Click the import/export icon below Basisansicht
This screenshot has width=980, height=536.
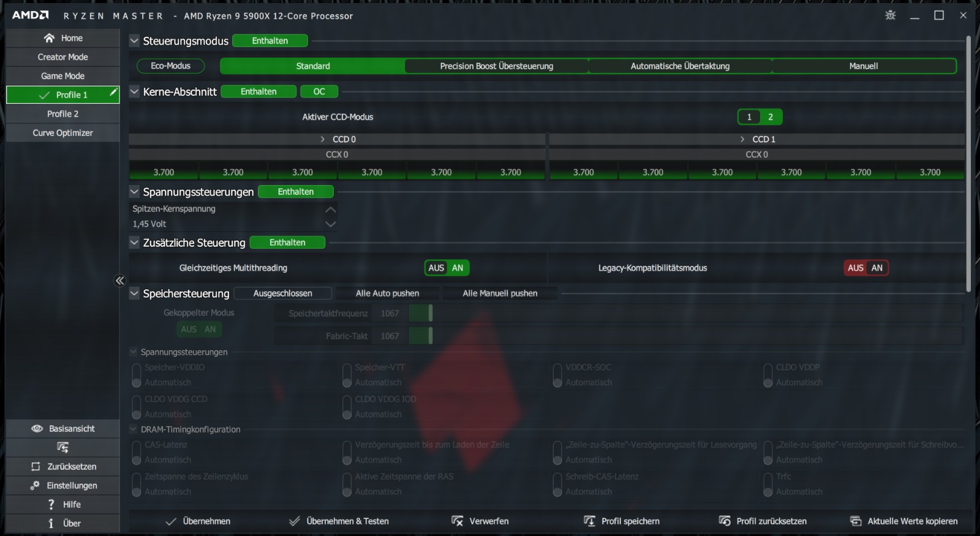pos(62,447)
